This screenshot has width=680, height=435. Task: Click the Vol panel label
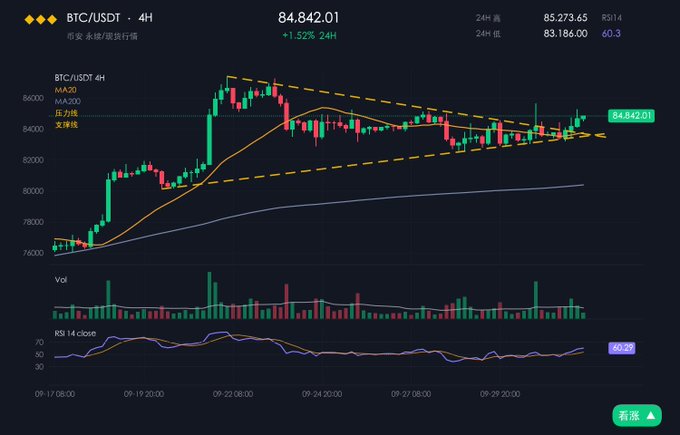pyautogui.click(x=61, y=280)
